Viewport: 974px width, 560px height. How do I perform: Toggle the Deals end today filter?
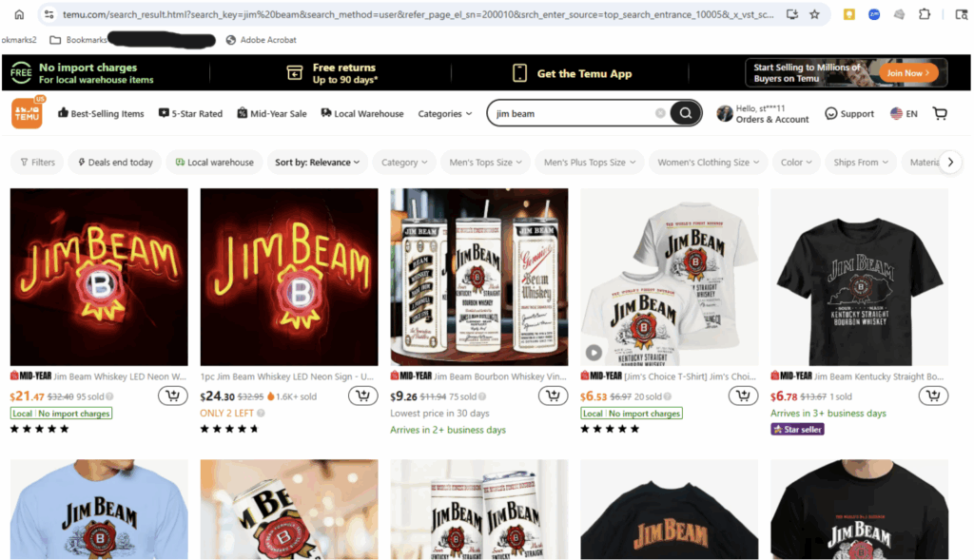coord(115,162)
